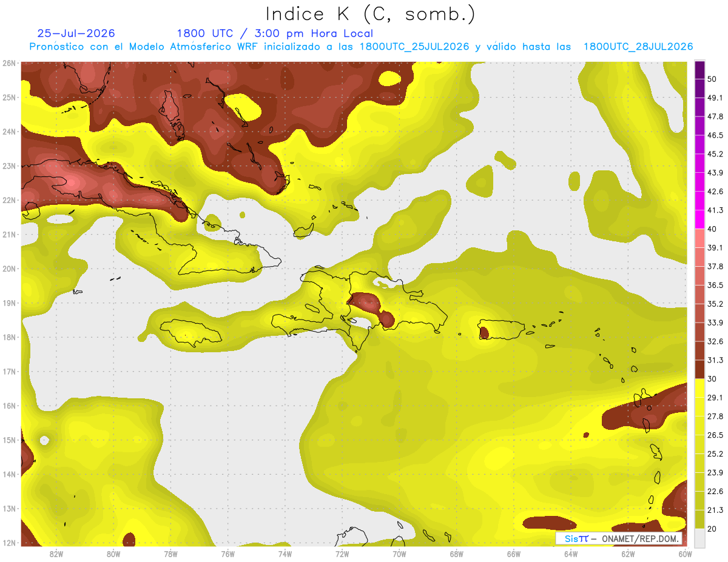Click the title "Indice K (C, somb.)"

click(371, 14)
